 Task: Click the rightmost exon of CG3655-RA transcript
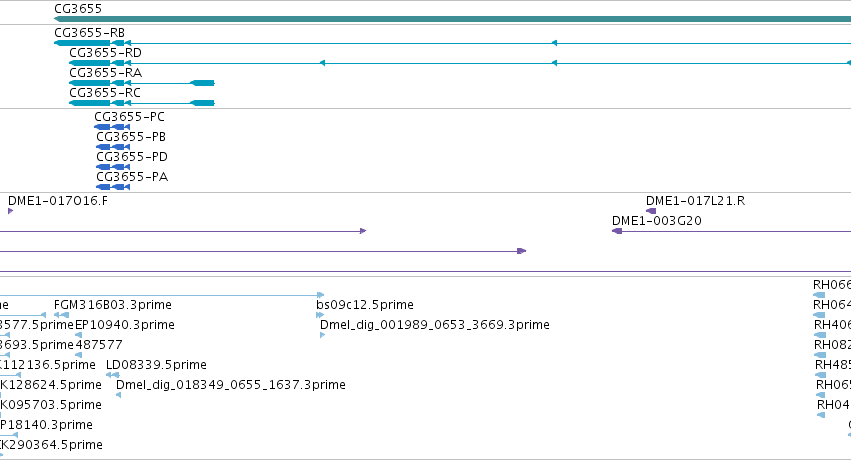[x=203, y=83]
